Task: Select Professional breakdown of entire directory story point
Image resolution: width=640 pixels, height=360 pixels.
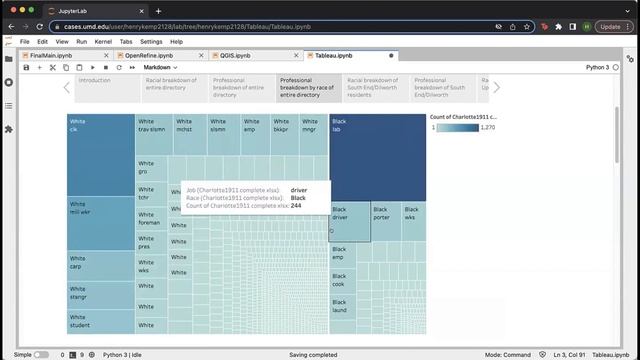Action: coord(242,88)
